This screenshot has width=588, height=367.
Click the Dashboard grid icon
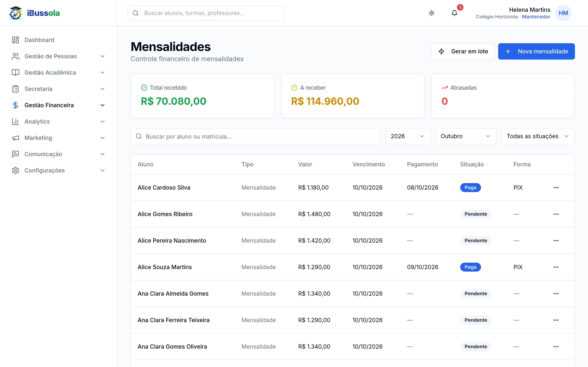pos(16,40)
